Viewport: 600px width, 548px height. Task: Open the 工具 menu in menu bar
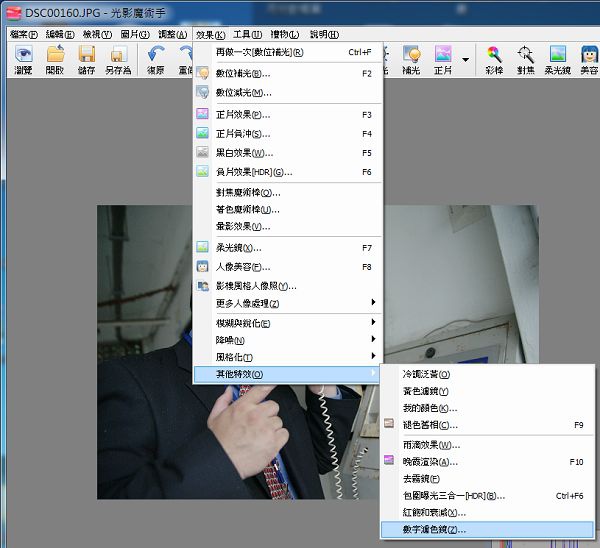[247, 34]
